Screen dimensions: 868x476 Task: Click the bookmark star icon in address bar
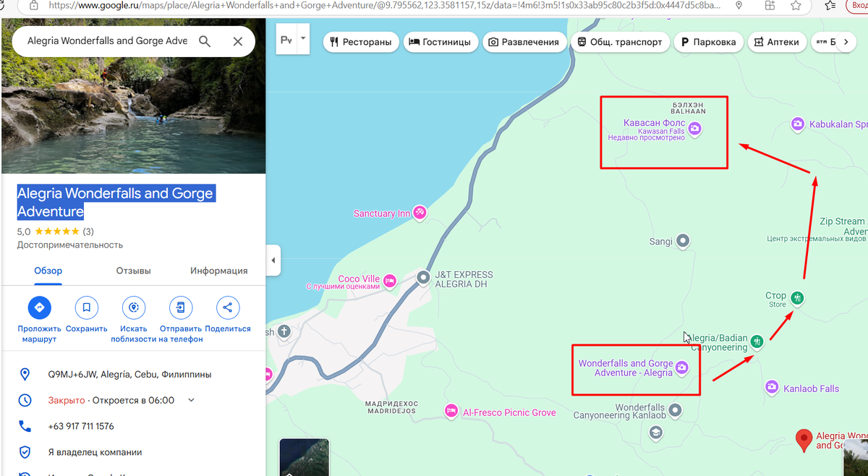click(796, 5)
